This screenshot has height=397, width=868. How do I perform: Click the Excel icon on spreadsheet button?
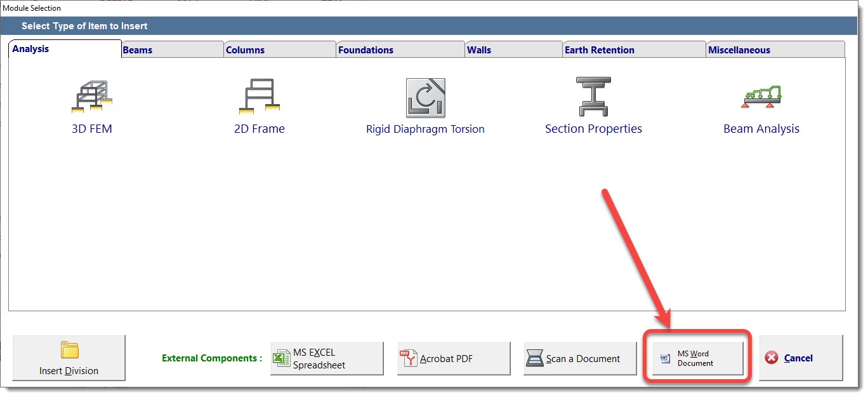tap(281, 358)
